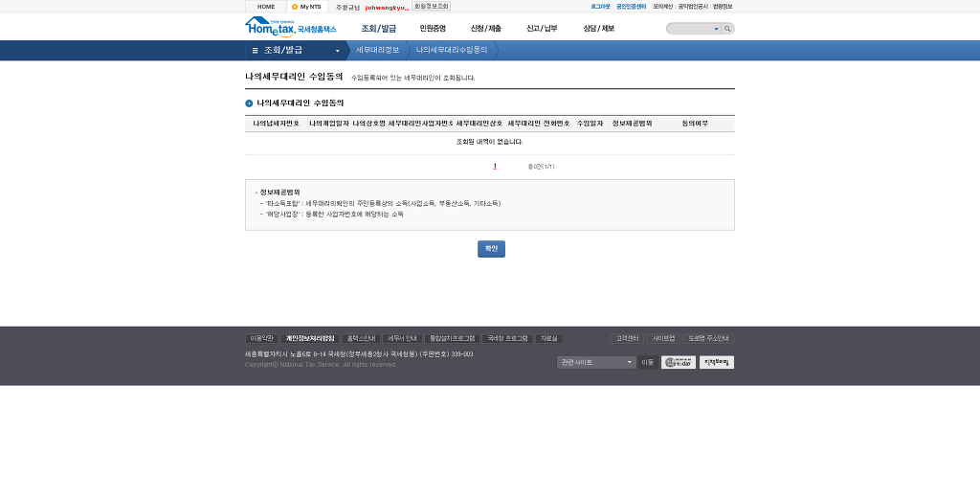
Task: Click the 정책포털 banner in the footer
Action: [x=716, y=363]
